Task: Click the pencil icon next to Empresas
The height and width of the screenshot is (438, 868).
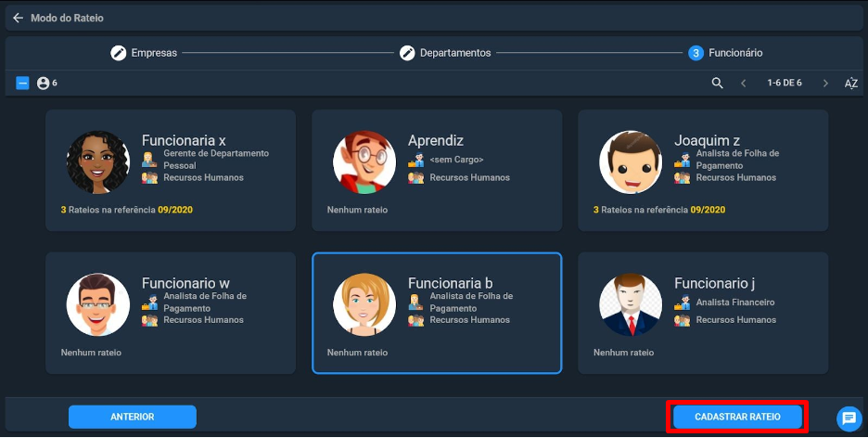Action: pos(119,53)
